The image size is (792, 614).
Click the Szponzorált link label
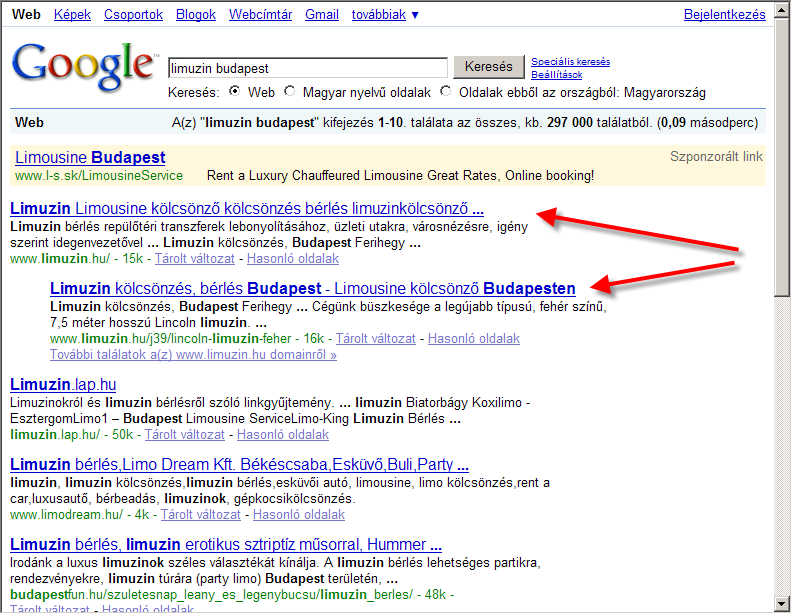[716, 157]
